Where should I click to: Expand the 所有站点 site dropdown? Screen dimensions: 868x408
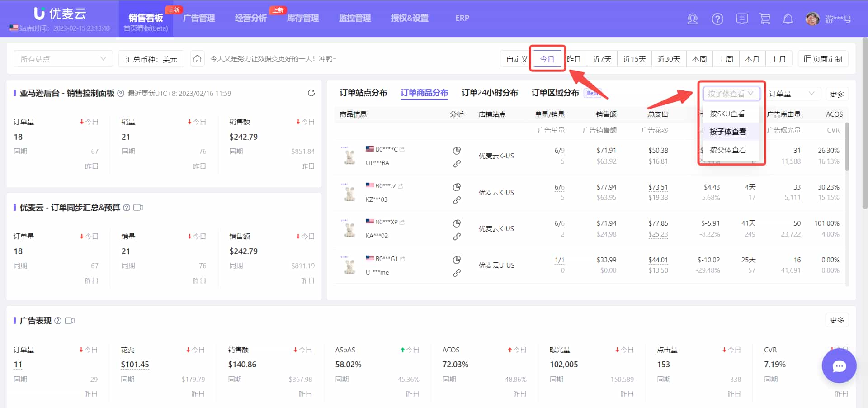pyautogui.click(x=63, y=59)
